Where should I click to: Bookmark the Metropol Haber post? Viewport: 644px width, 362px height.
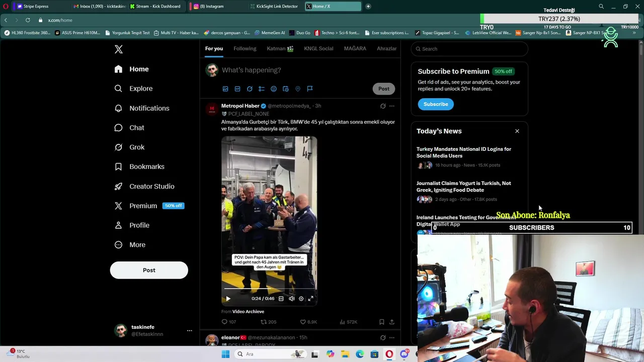tap(381, 322)
